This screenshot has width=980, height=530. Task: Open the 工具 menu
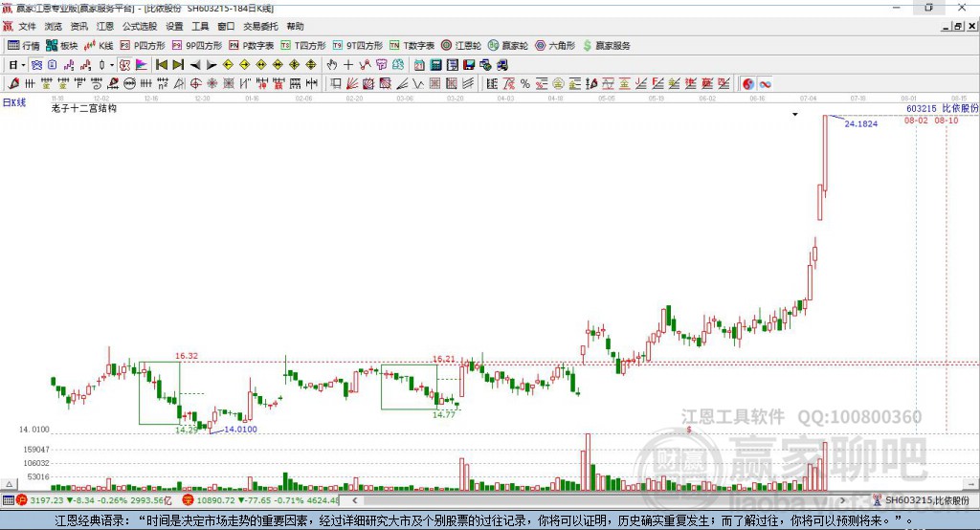(x=200, y=26)
